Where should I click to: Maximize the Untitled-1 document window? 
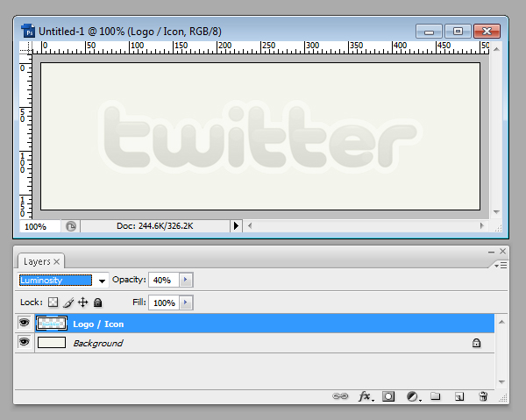point(458,32)
